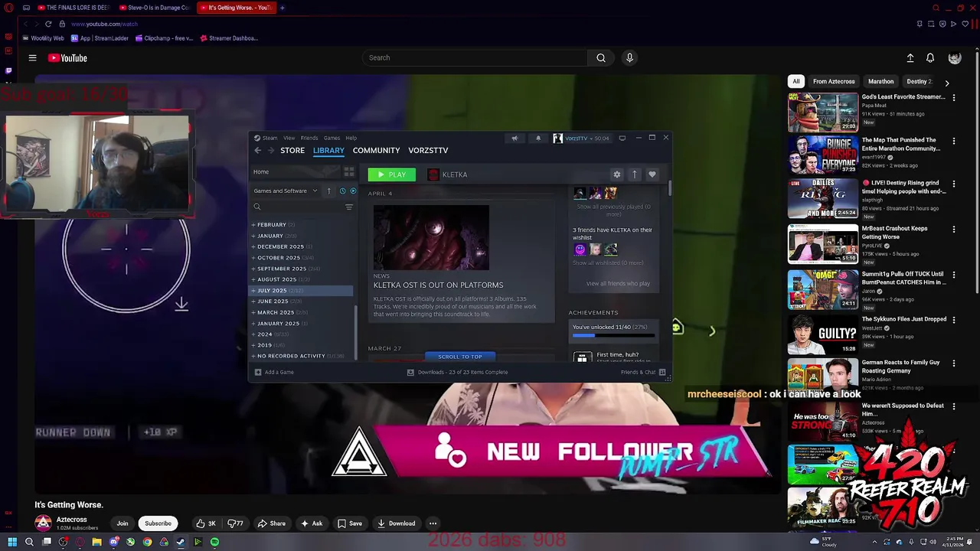Click SCROLL TO TOP in Steam
980x551 pixels.
(x=460, y=357)
